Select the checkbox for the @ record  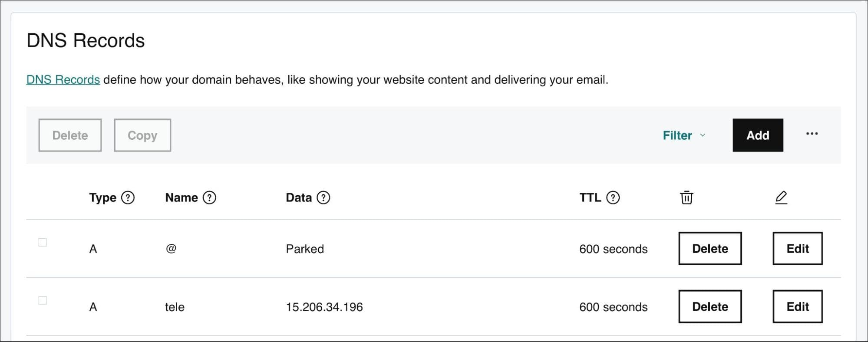point(43,243)
